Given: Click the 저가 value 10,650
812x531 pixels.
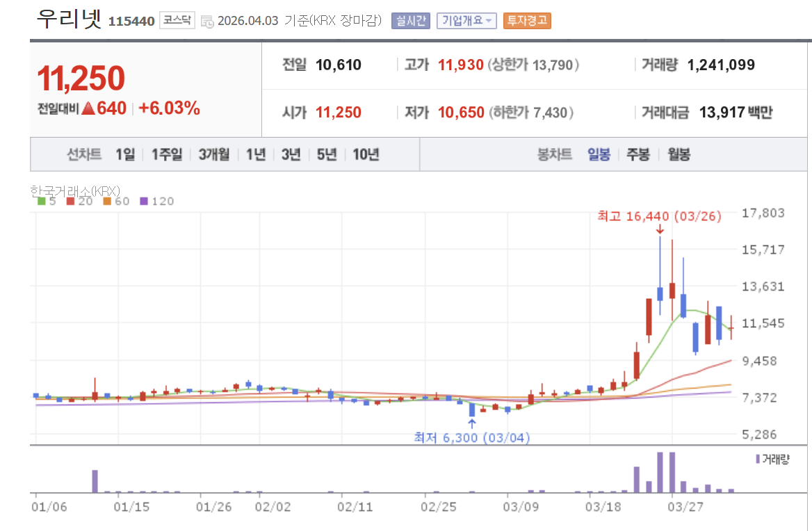Looking at the screenshot, I should pyautogui.click(x=461, y=113).
